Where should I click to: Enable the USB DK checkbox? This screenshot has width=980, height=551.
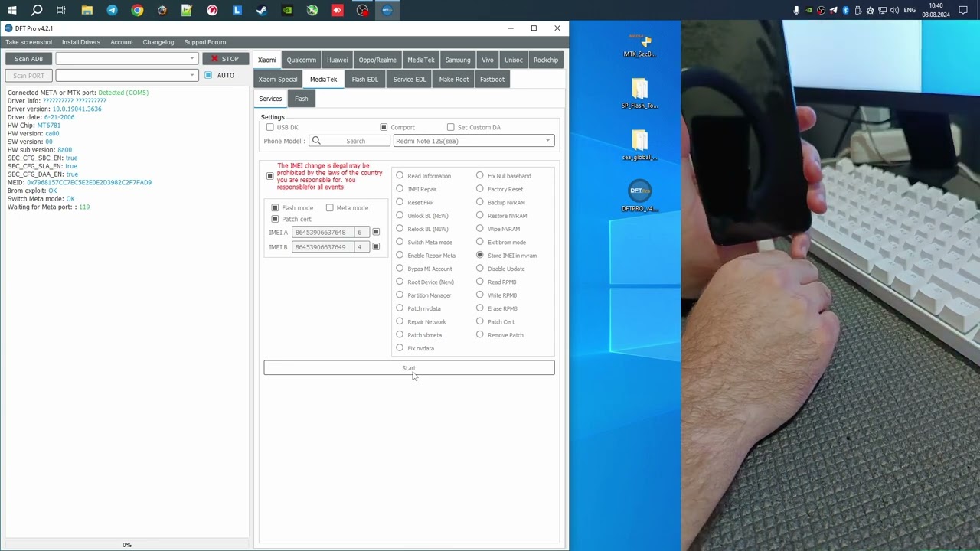(x=270, y=127)
